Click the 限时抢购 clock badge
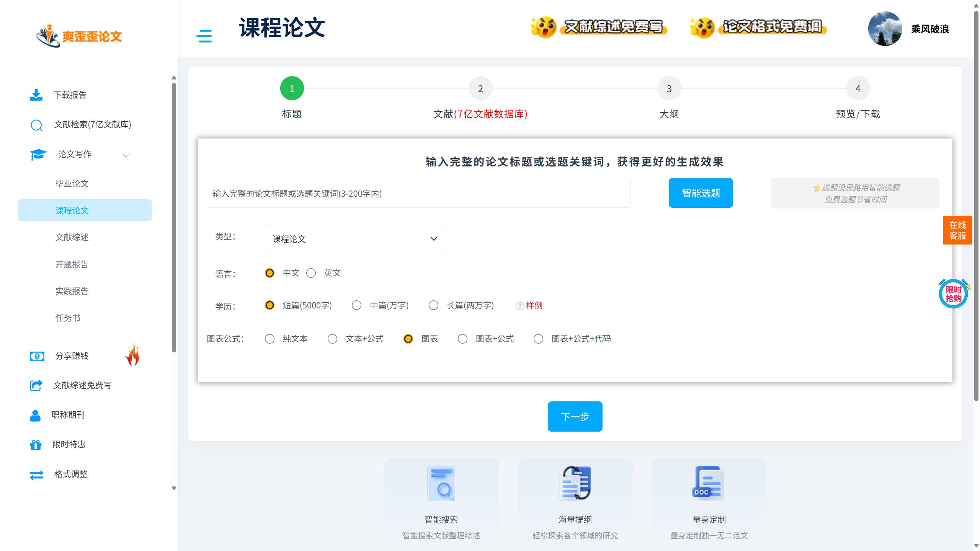Image resolution: width=980 pixels, height=551 pixels. pyautogui.click(x=953, y=294)
